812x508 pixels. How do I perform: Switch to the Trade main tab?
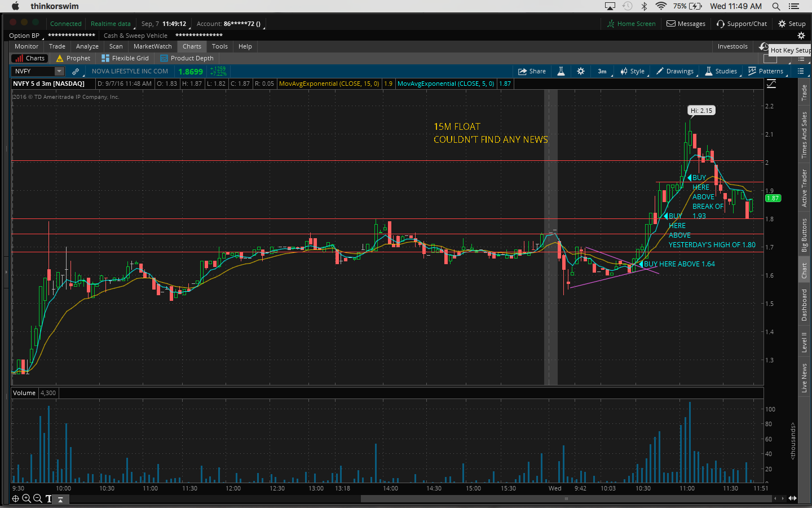(x=57, y=46)
